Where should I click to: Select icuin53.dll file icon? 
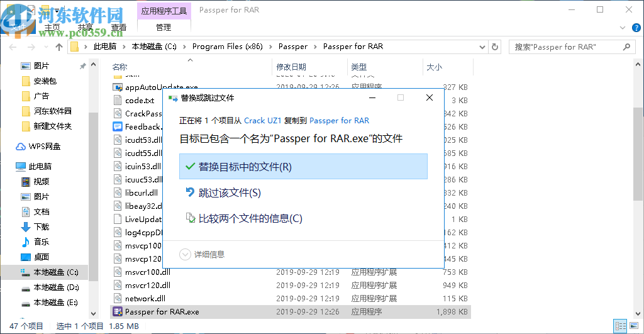(x=118, y=167)
